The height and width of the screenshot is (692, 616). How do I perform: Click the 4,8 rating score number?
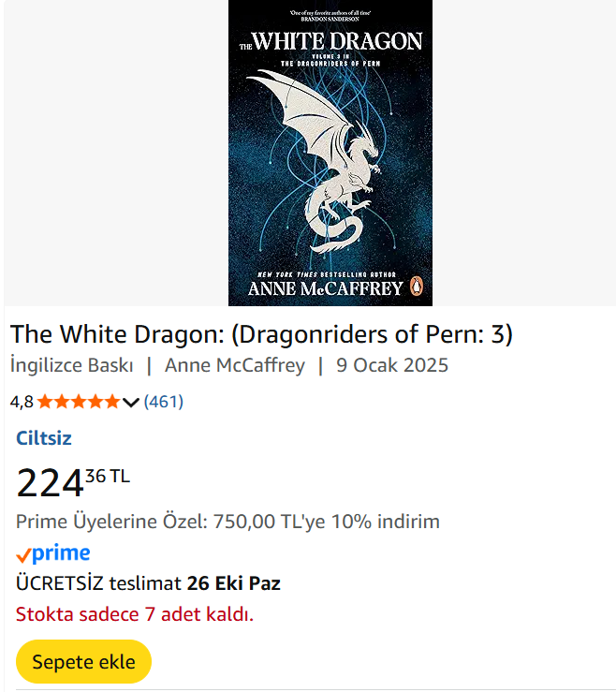tap(22, 402)
